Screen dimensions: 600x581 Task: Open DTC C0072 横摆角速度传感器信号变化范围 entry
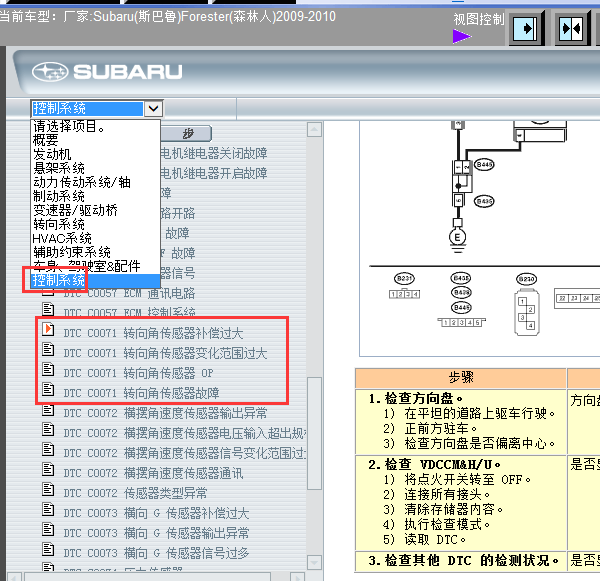[x=184, y=453]
